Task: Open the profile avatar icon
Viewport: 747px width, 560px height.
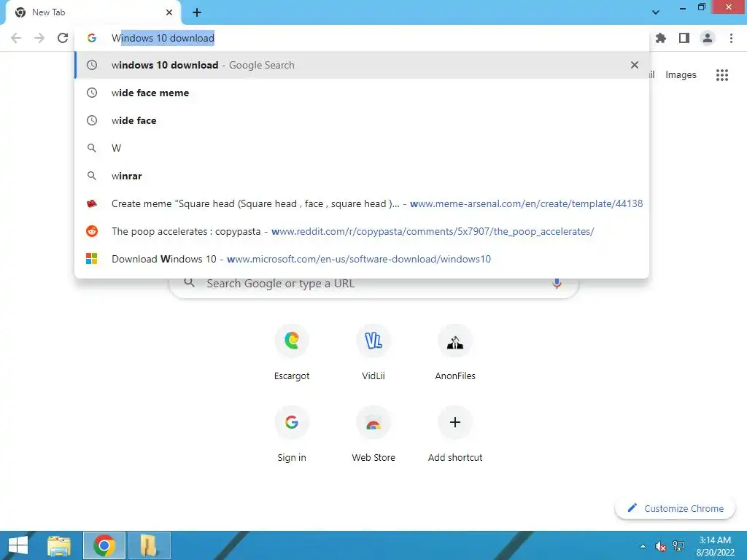Action: click(x=708, y=38)
